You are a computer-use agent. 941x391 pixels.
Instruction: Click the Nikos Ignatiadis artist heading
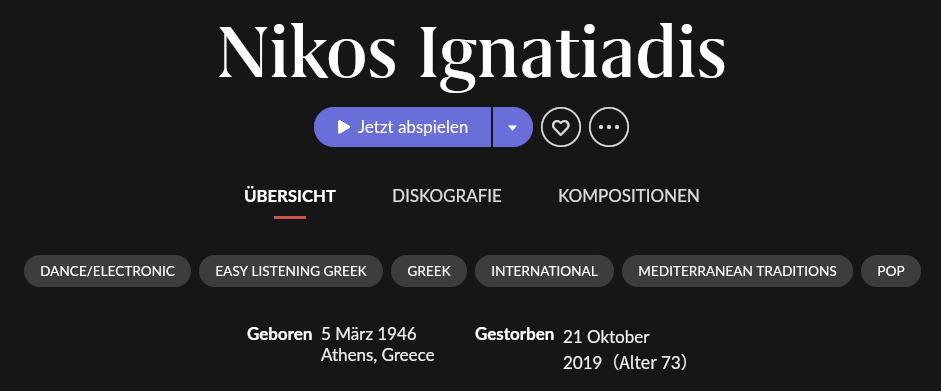471,55
